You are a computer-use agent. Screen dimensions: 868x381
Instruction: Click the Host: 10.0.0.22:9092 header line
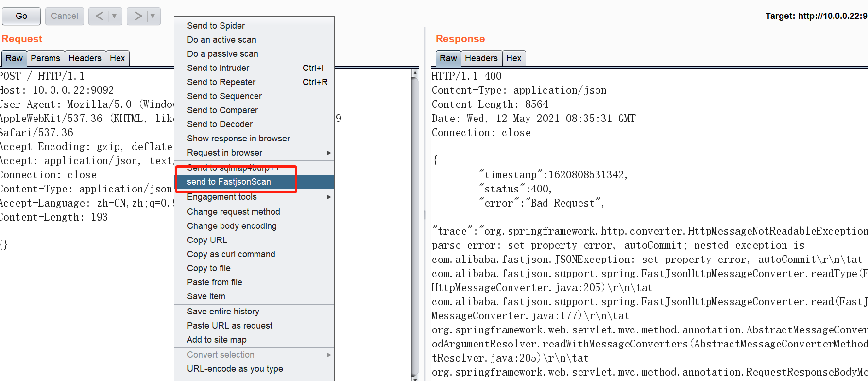coord(57,90)
